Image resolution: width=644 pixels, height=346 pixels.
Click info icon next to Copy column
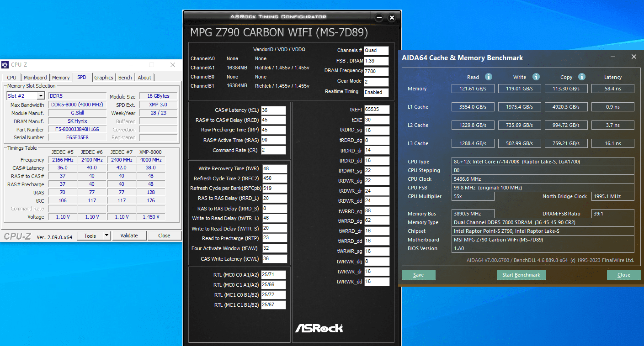582,77
